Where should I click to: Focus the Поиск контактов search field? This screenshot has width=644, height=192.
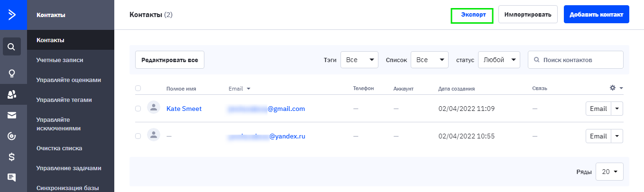click(x=576, y=60)
